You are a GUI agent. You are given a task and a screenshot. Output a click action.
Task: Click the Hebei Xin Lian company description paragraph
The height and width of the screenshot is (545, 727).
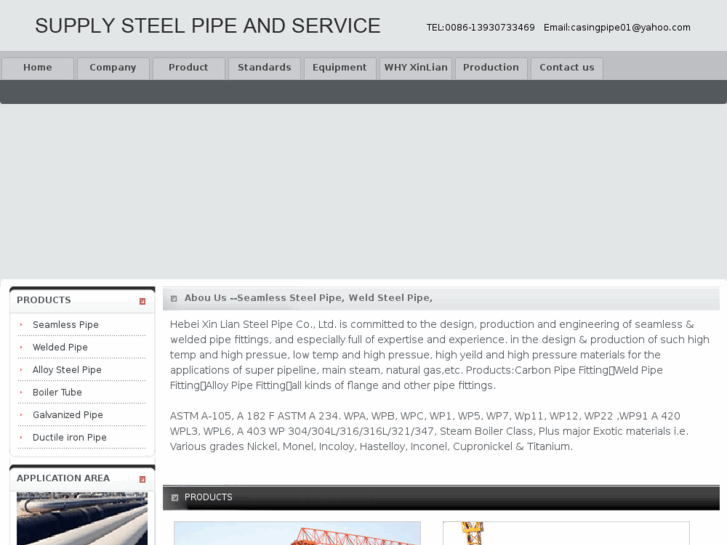[x=440, y=355]
